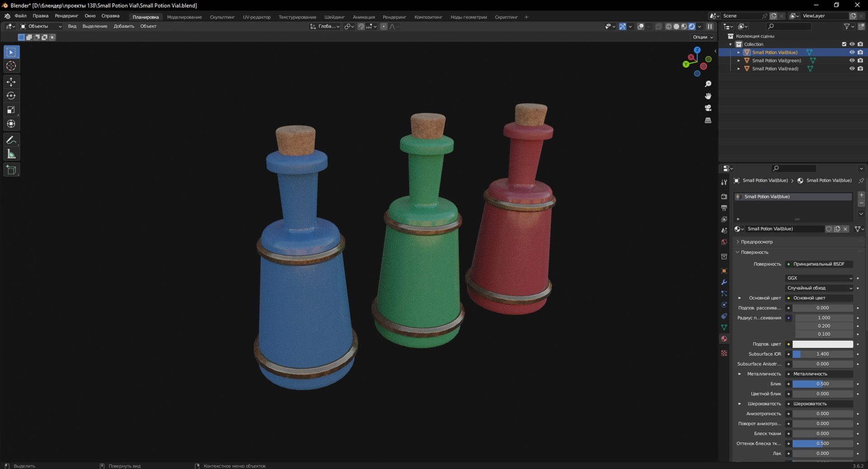Toggle camera view icon
Viewport: 868px width, 469px height.
coord(708,108)
